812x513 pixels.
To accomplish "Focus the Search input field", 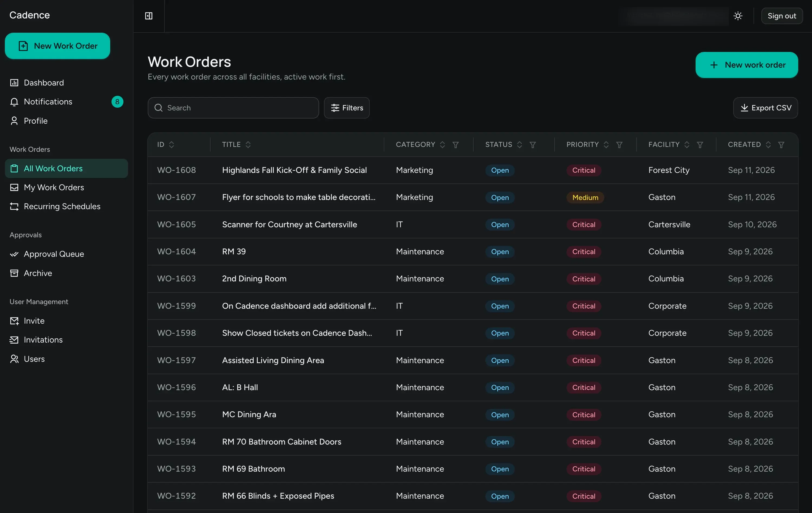I will pos(233,108).
